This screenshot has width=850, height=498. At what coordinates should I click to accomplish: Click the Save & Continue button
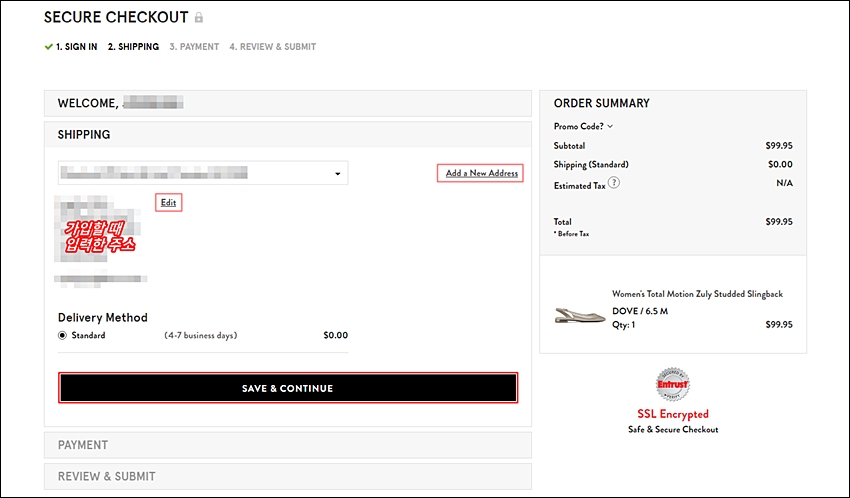[288, 388]
